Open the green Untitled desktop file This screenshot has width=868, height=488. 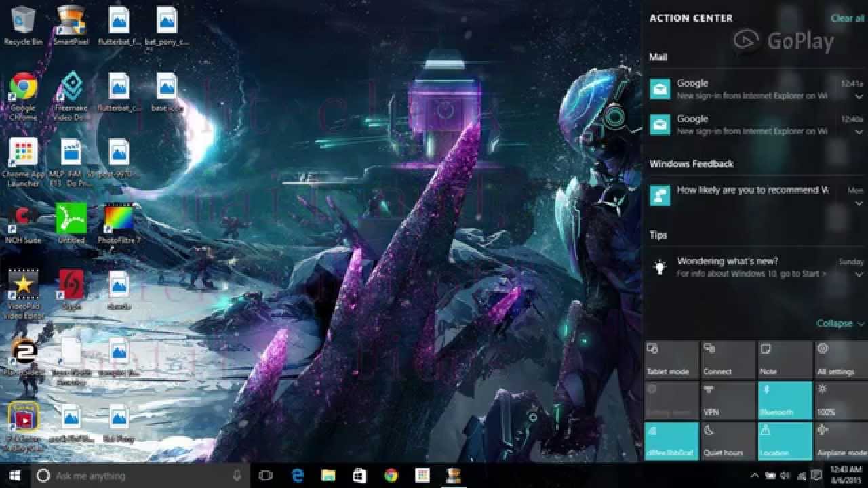pos(71,223)
